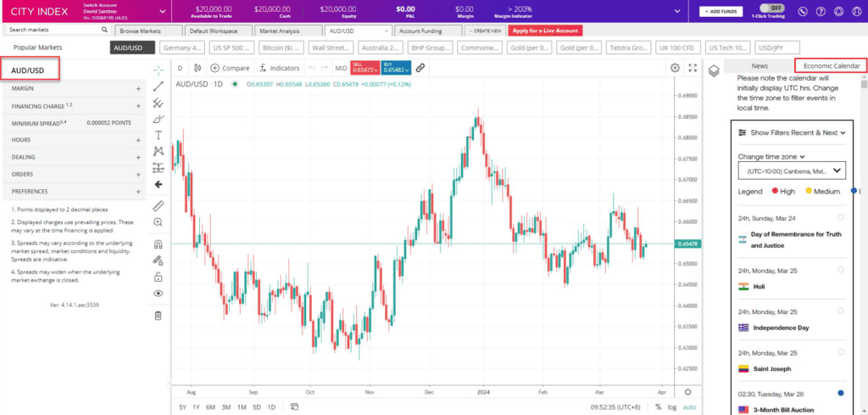Image resolution: width=868 pixels, height=415 pixels.
Task: Open the layers panel icon
Action: (714, 70)
